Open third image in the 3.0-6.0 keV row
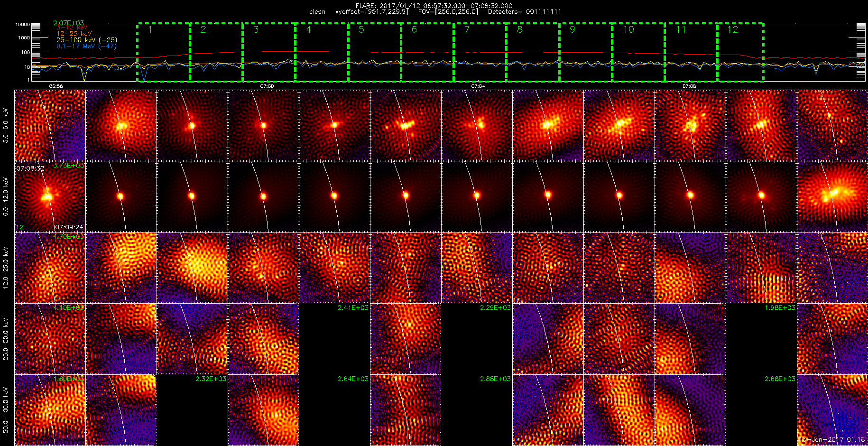 pyautogui.click(x=192, y=125)
